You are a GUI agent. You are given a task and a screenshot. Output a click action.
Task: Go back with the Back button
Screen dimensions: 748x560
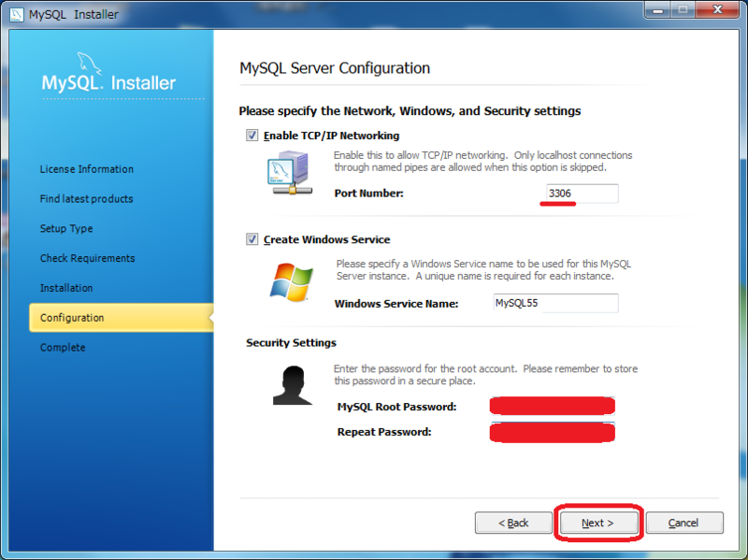point(513,523)
